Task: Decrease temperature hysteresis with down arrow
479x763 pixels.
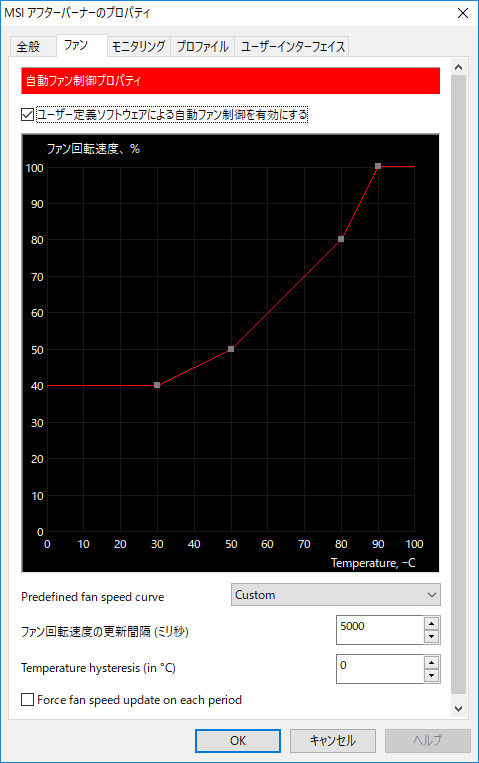Action: click(x=431, y=675)
